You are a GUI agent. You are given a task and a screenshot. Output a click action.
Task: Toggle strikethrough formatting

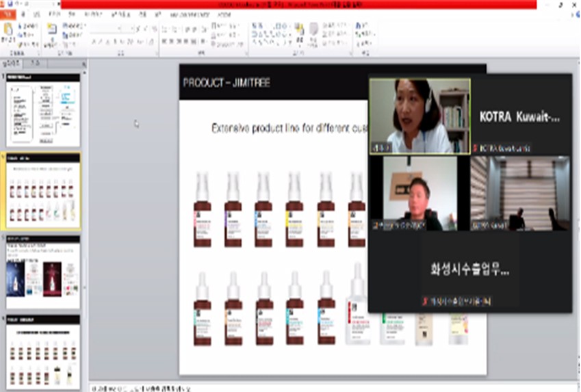pyautogui.click(x=122, y=42)
